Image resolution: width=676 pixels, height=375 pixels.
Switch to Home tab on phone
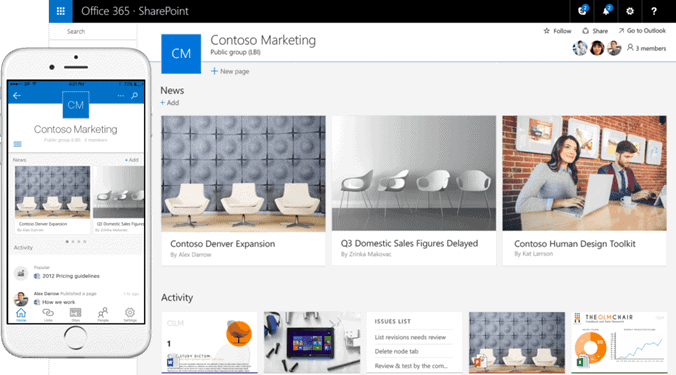click(21, 315)
